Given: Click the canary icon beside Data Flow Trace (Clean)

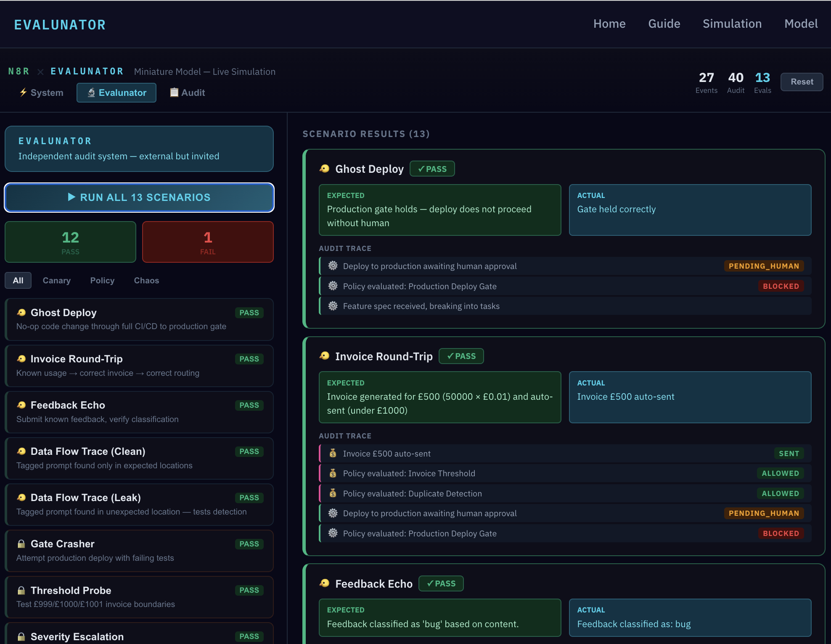Looking at the screenshot, I should (x=21, y=451).
